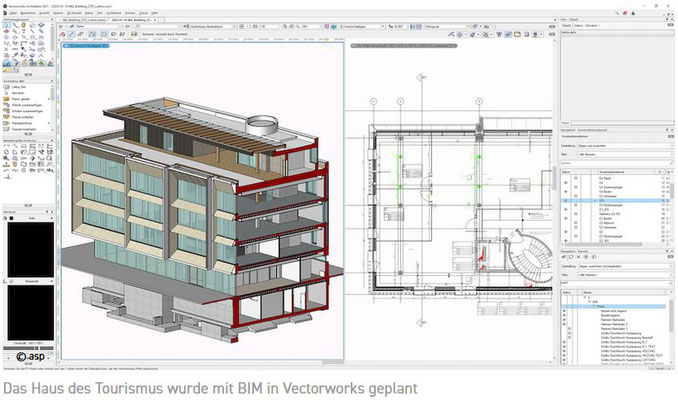Click the upper black fill swatch in Attribute palette
This screenshot has width=678, height=400.
coord(31,250)
